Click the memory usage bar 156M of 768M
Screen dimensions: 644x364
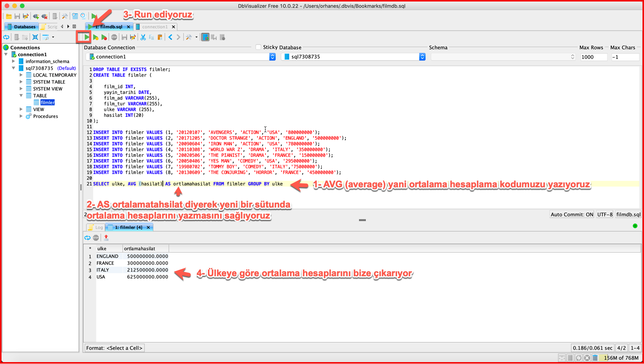(620, 358)
